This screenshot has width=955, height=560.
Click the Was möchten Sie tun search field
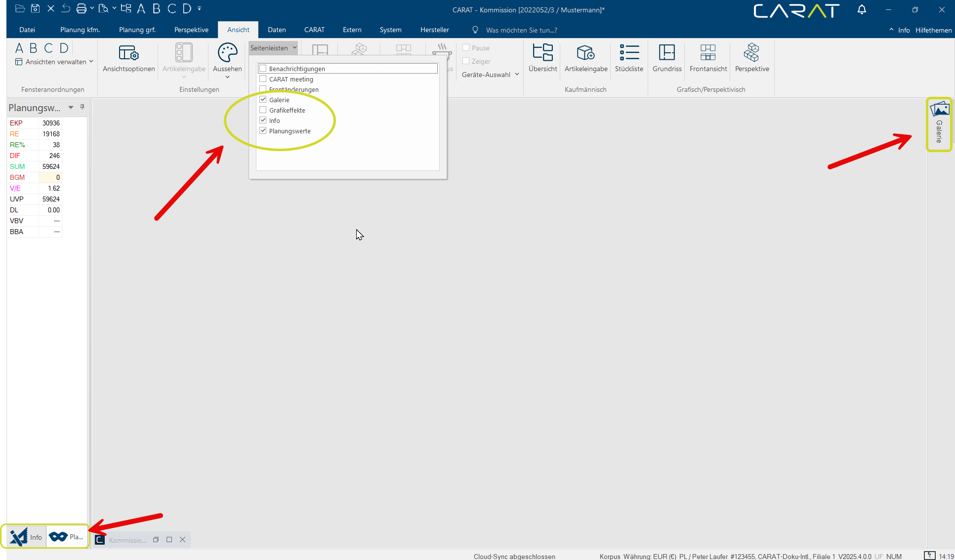pos(521,30)
